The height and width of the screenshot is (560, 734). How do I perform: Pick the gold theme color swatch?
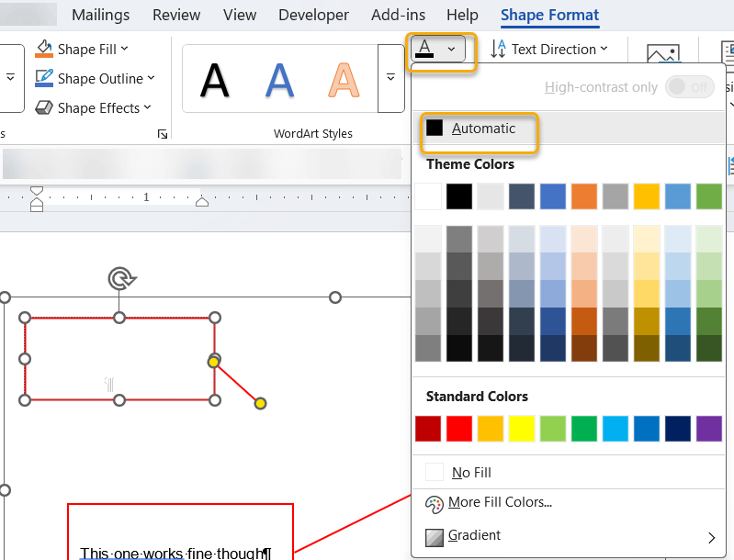[x=647, y=196]
